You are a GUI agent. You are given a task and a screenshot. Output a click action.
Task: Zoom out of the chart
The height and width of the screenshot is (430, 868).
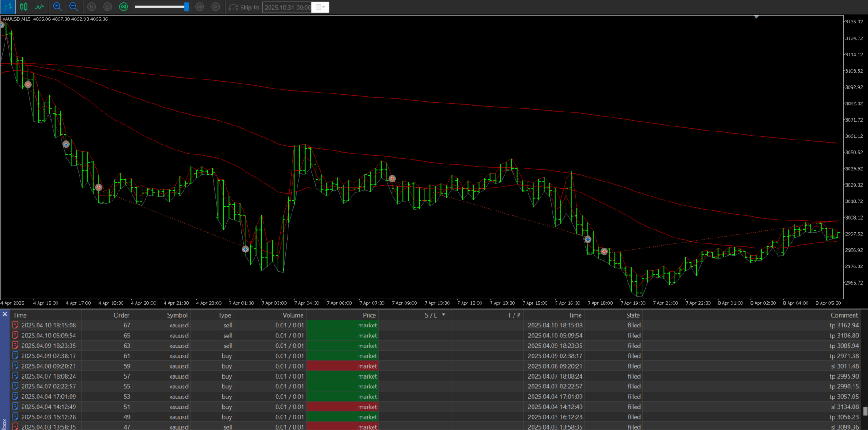[x=73, y=7]
